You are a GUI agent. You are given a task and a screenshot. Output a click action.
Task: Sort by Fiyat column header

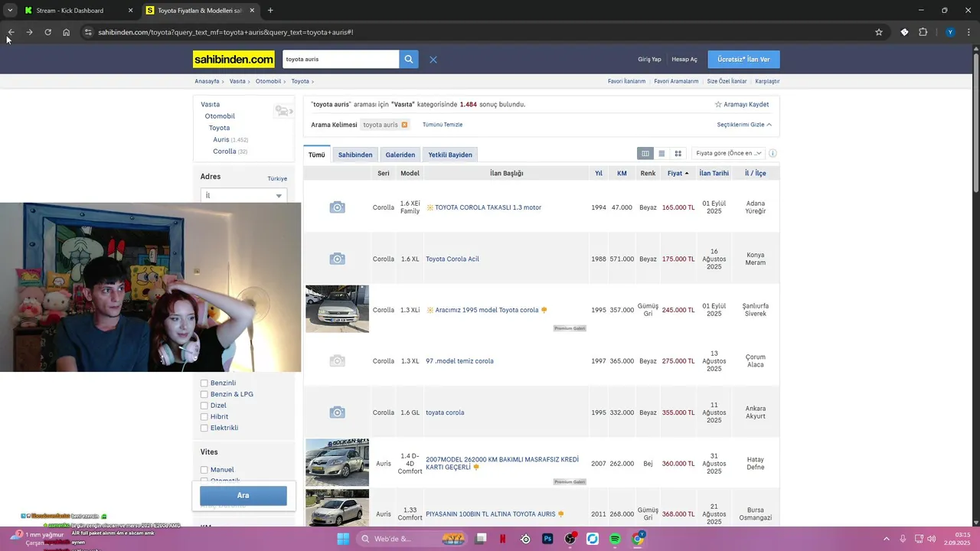point(678,174)
